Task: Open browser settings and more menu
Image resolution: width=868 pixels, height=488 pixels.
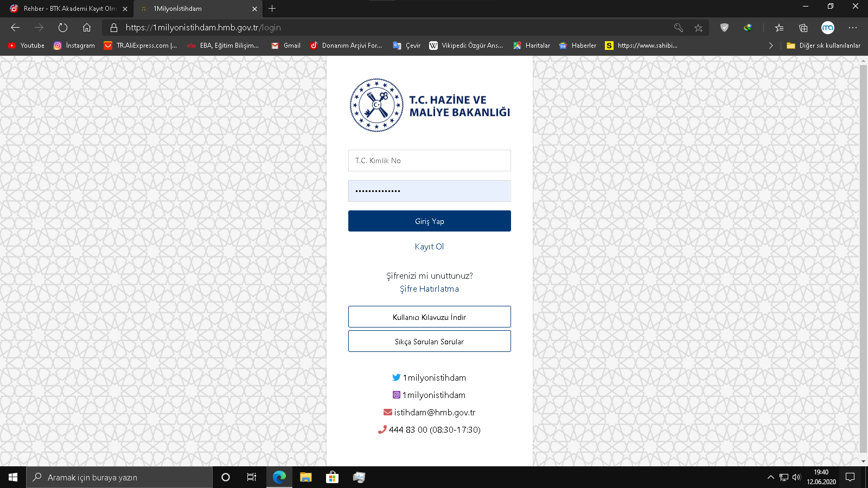Action: 853,28
